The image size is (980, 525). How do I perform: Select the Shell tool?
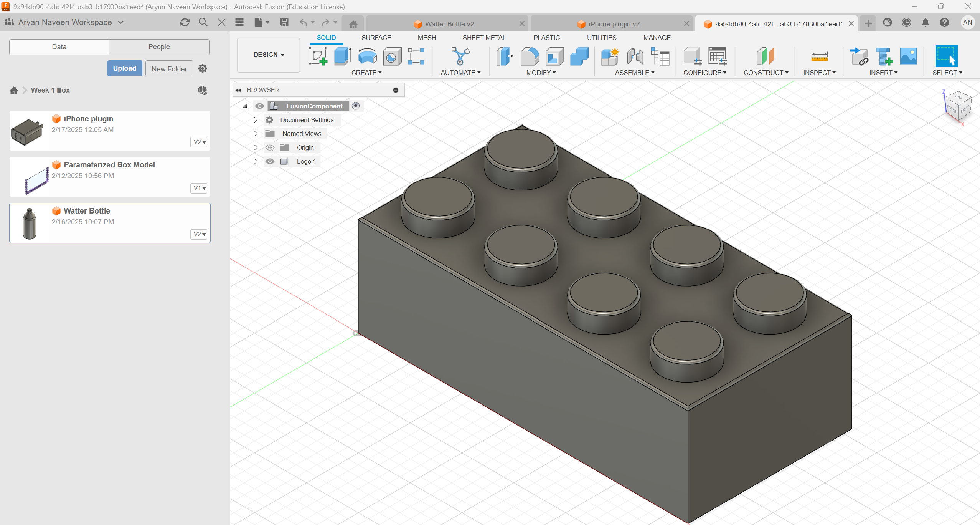pyautogui.click(x=554, y=56)
